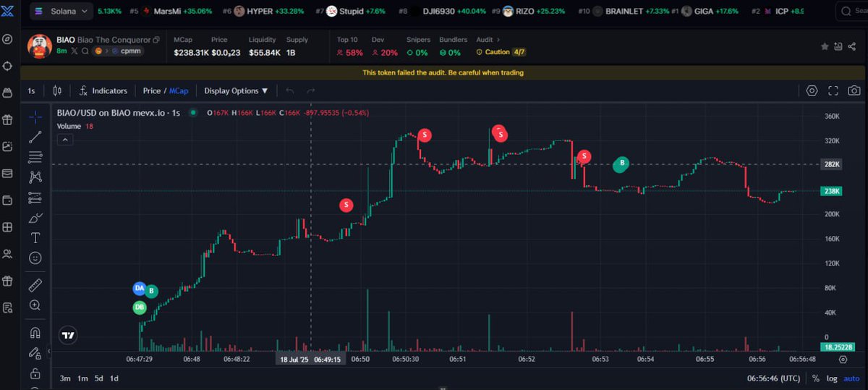Open GIGA trending token
The height and width of the screenshot is (390, 868).
pos(705,12)
